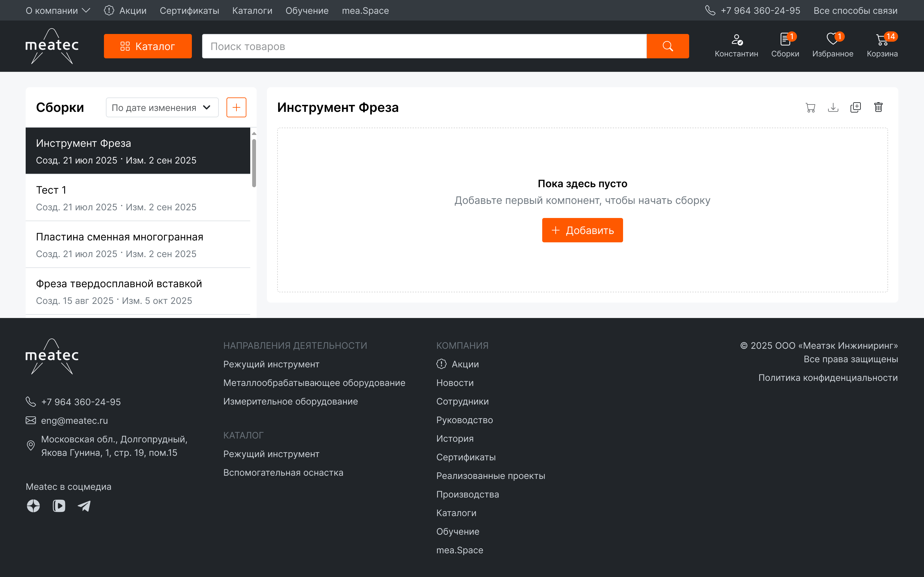924x577 pixels.
Task: Open Обучение in top navigation
Action: tap(307, 11)
